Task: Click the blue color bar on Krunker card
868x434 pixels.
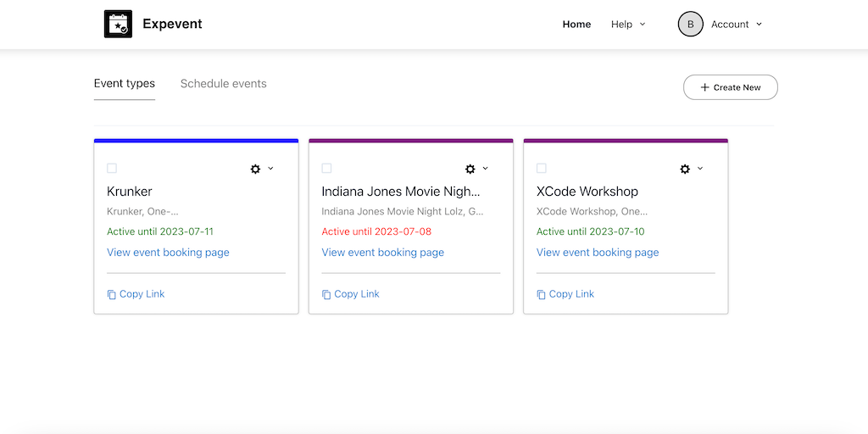Action: (x=196, y=140)
